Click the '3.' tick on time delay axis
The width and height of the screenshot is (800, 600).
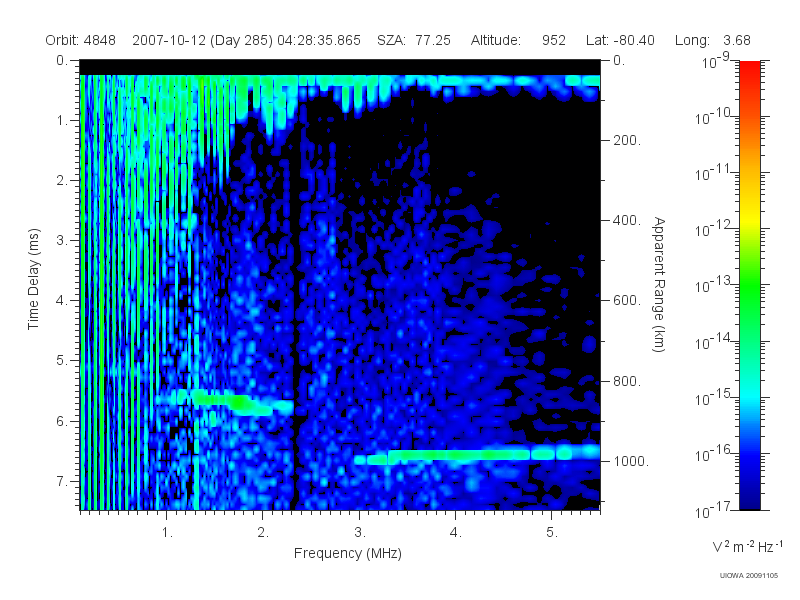pyautogui.click(x=62, y=240)
